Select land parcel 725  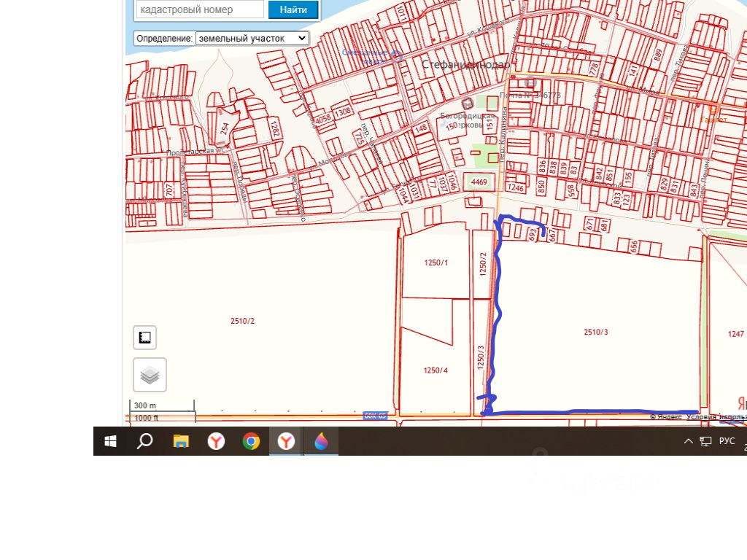point(358,138)
